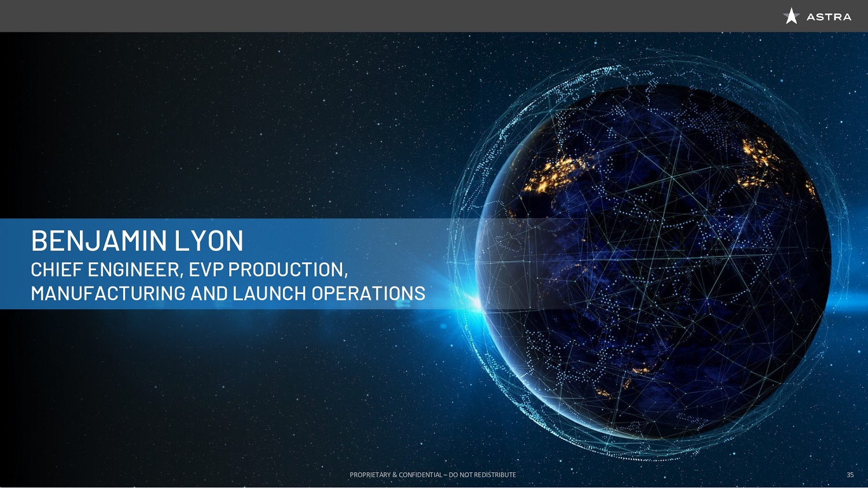This screenshot has width=868, height=488.
Task: Click the bright light flare at globe's left edge
Action: click(476, 302)
